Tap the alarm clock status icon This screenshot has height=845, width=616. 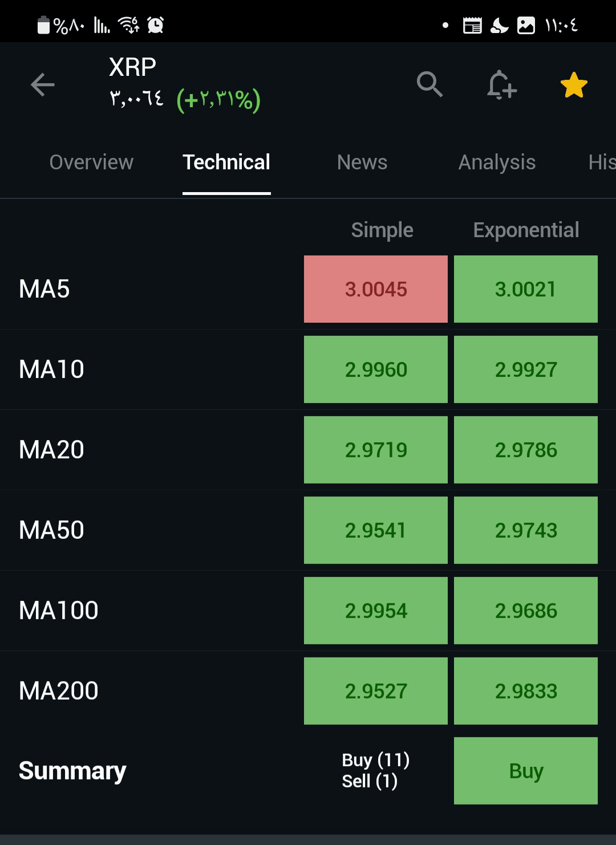[155, 25]
